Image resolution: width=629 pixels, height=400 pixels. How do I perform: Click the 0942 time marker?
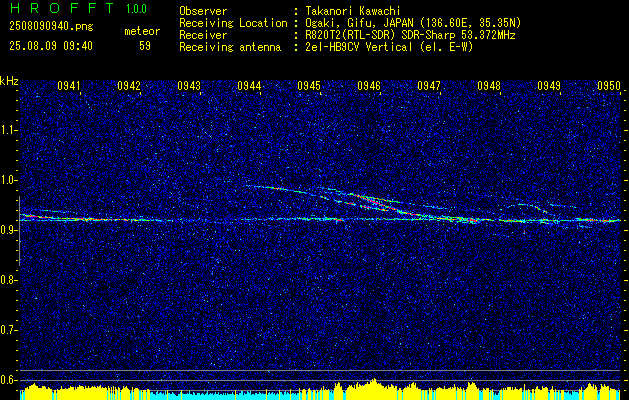129,85
